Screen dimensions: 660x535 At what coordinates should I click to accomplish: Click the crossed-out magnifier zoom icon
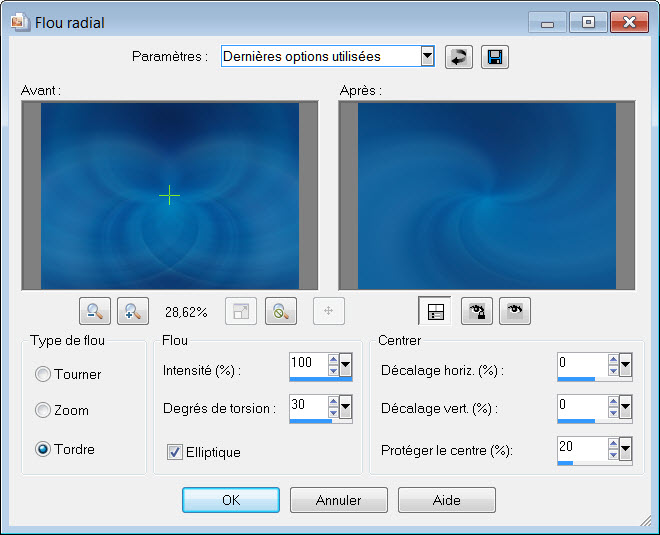point(281,311)
